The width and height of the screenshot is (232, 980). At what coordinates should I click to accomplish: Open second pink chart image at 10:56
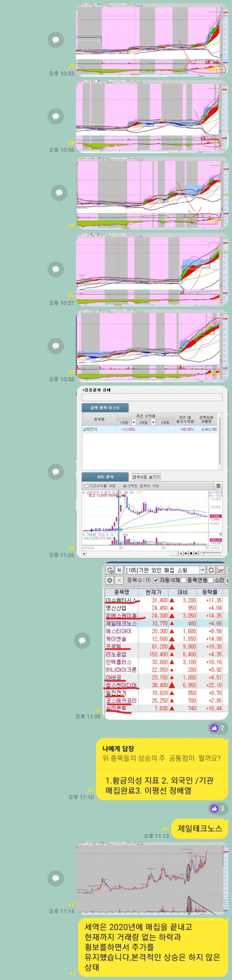click(152, 116)
